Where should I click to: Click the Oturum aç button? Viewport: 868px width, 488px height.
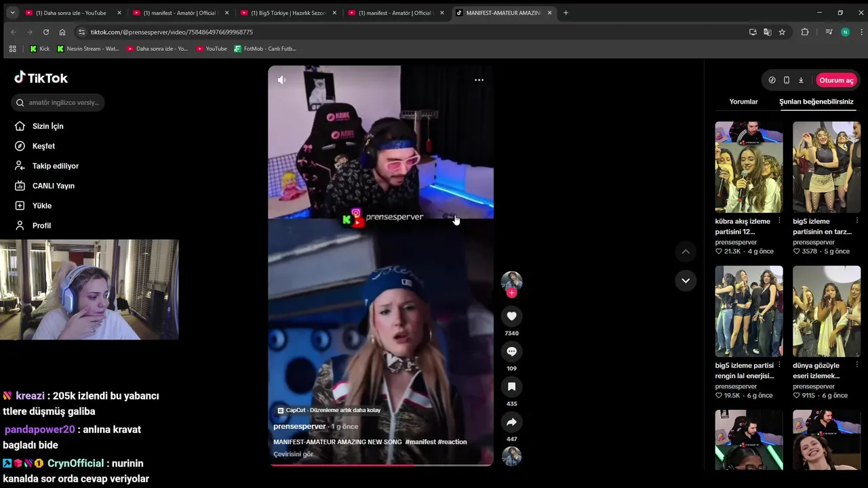(836, 80)
